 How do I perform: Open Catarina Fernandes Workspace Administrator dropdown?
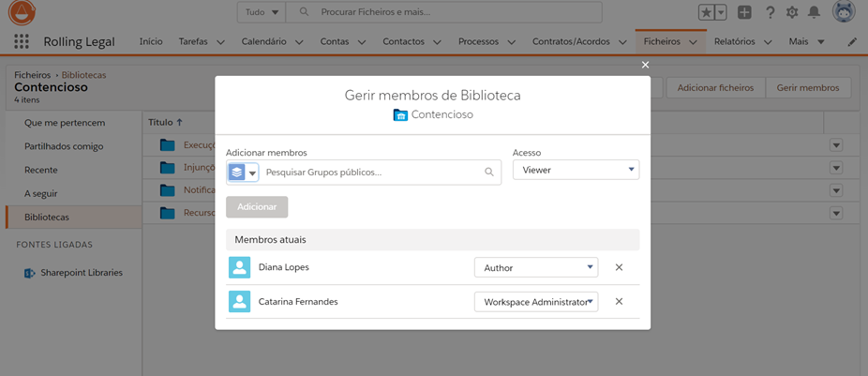[x=536, y=301]
